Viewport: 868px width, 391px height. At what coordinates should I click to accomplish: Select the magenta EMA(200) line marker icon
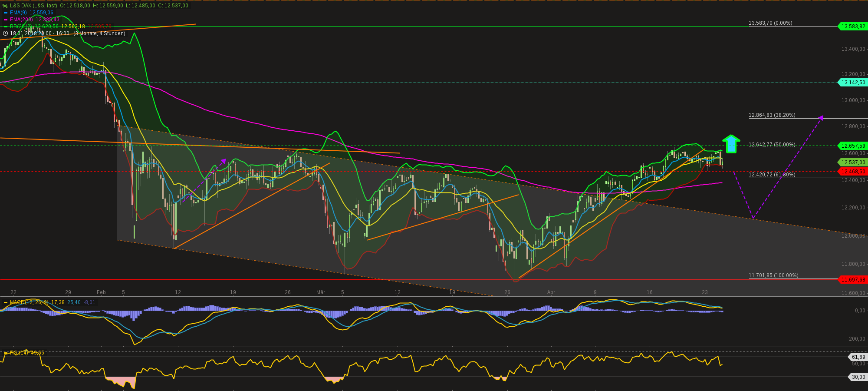point(5,20)
